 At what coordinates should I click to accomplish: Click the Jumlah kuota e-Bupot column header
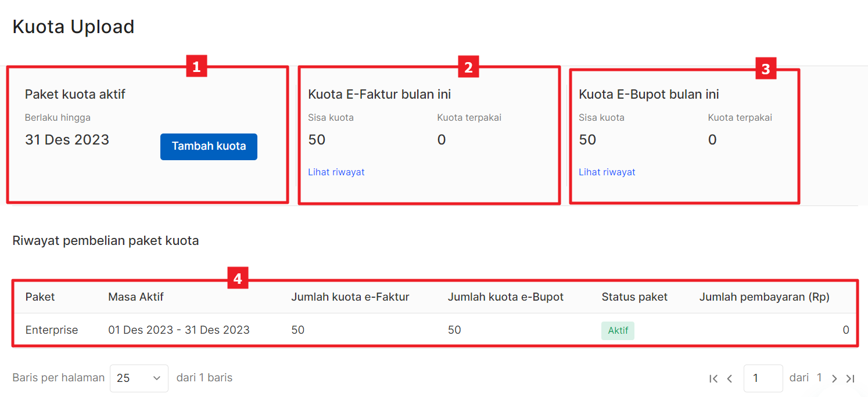coord(505,297)
